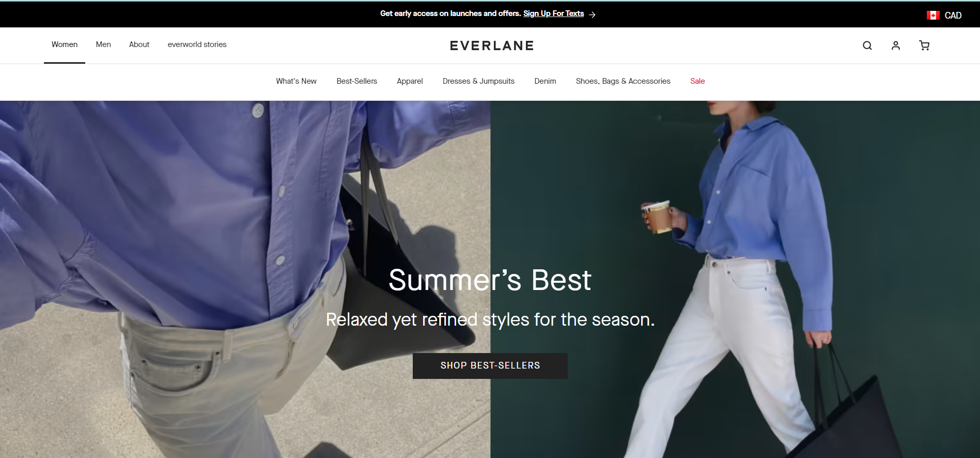This screenshot has width=980, height=458.
Task: Expand the Apparel category menu
Action: click(x=410, y=81)
